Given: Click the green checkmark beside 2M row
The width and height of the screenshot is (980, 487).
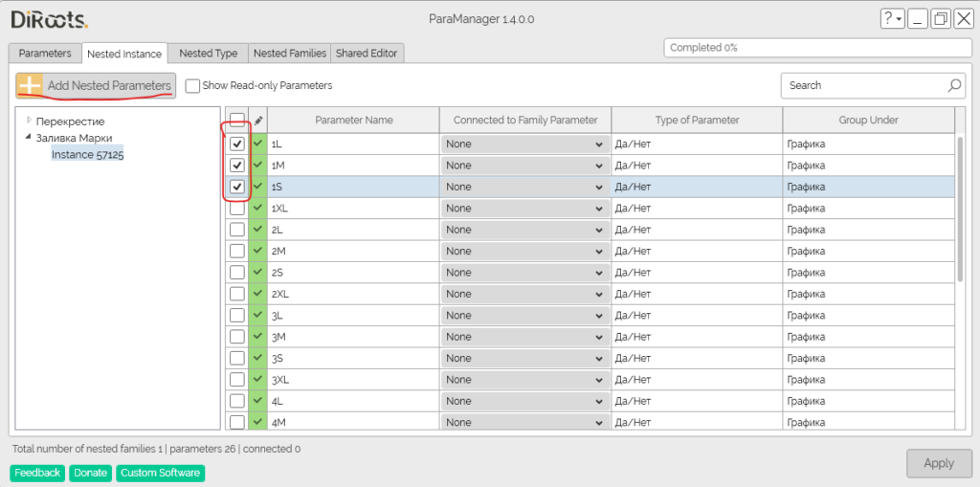Looking at the screenshot, I should (x=258, y=251).
